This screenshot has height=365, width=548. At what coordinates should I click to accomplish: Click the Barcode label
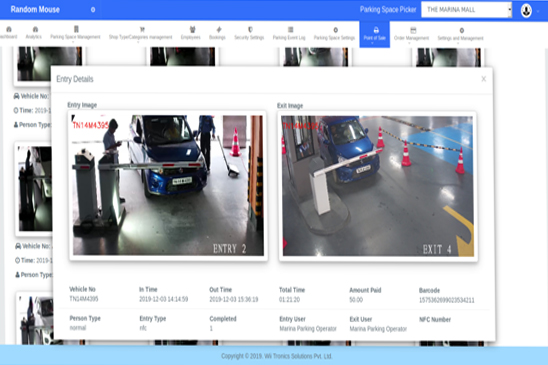pyautogui.click(x=430, y=290)
